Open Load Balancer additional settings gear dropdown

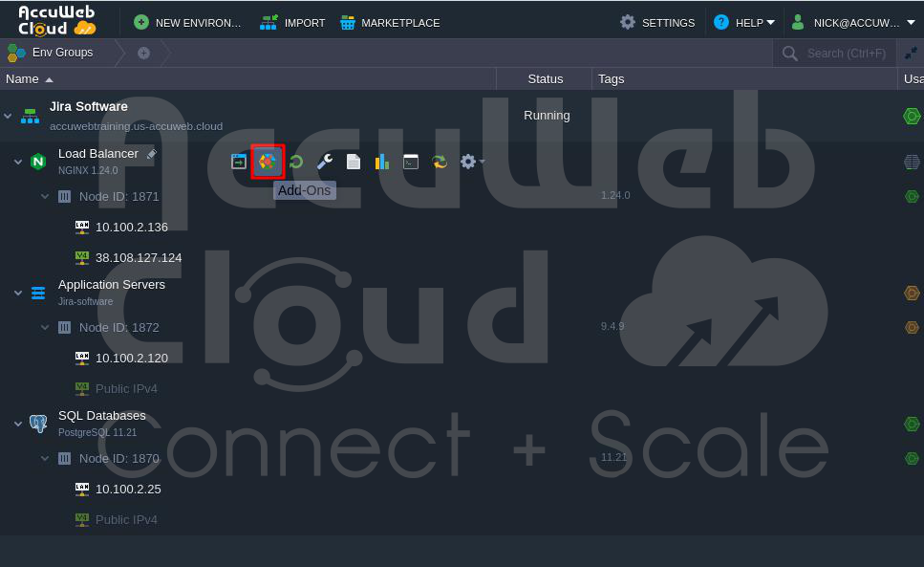(x=471, y=163)
